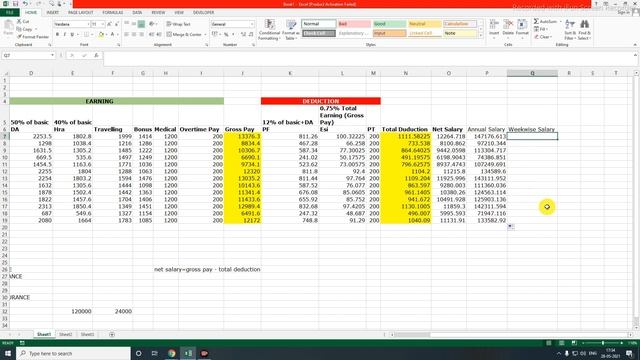This screenshot has height=360, width=640.
Task: Toggle Align Left horizontal alignment
Action: [127, 34]
